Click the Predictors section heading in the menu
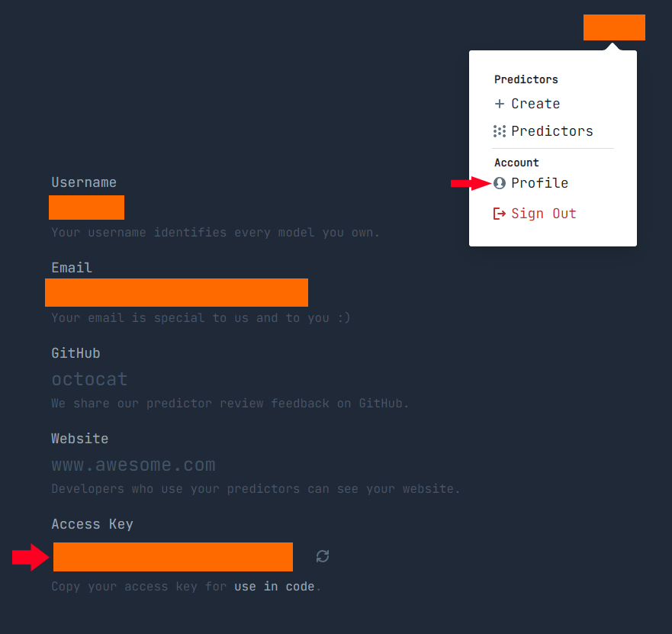The image size is (672, 634). (526, 79)
